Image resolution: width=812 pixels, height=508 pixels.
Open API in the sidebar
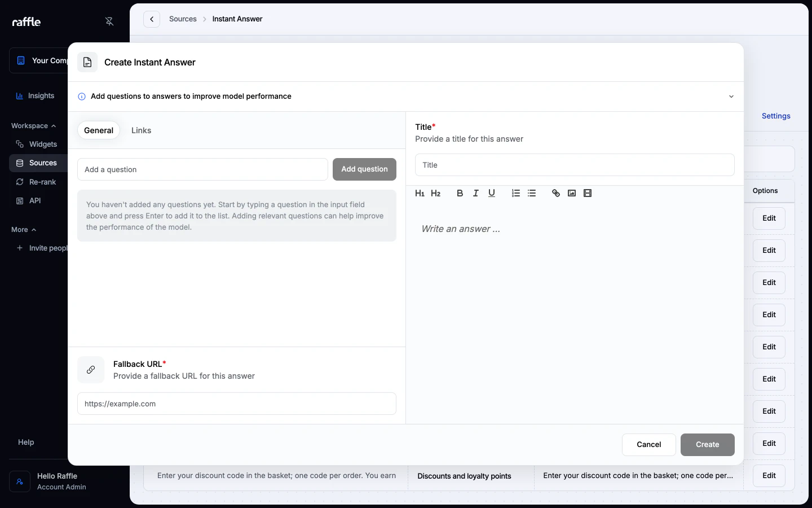tap(38, 201)
